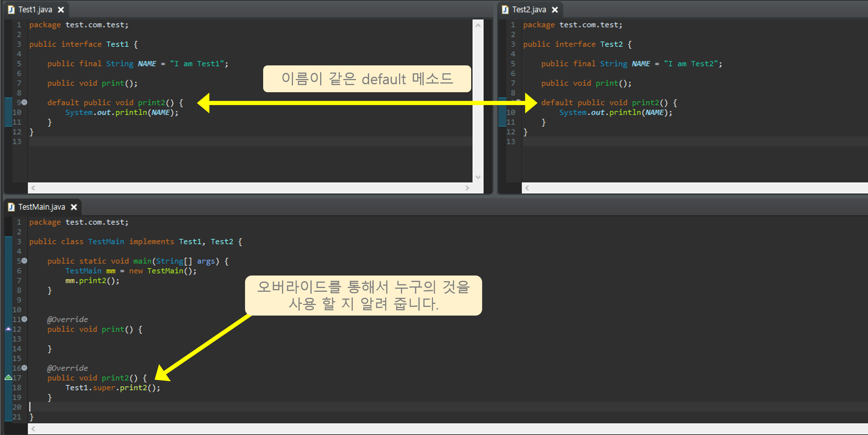Screen dimensions: 868x435
Task: Place cursor on Test1.super.print2() line
Action: (x=113, y=388)
